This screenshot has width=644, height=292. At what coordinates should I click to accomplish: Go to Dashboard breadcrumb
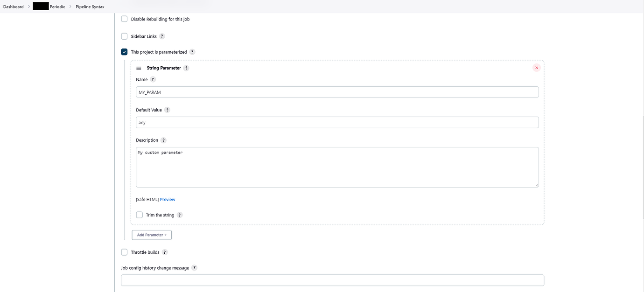tap(14, 7)
